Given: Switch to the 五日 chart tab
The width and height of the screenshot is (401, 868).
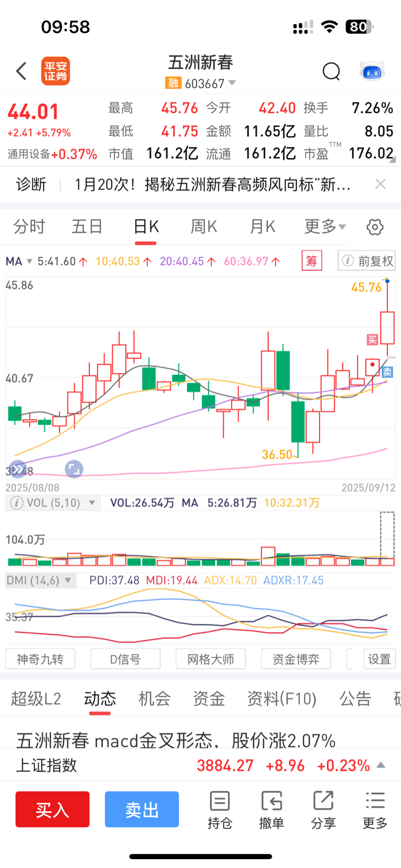Looking at the screenshot, I should (87, 227).
